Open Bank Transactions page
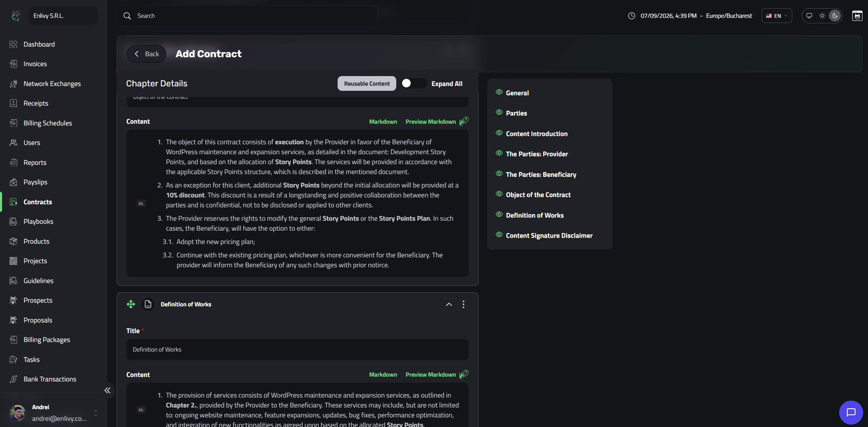 tap(50, 379)
